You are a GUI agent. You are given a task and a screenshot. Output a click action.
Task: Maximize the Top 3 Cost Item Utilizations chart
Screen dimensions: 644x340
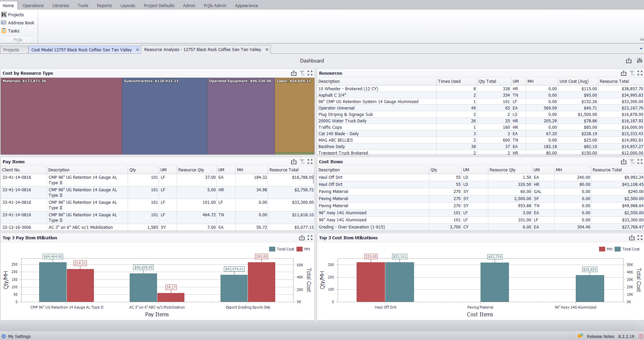pos(640,238)
